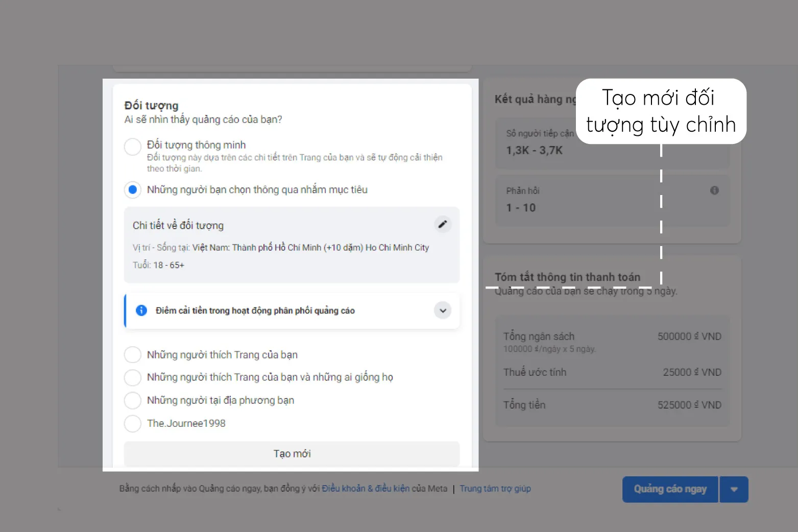
Task: Select 'Những người tại địa phương bạn'
Action: [x=132, y=400]
